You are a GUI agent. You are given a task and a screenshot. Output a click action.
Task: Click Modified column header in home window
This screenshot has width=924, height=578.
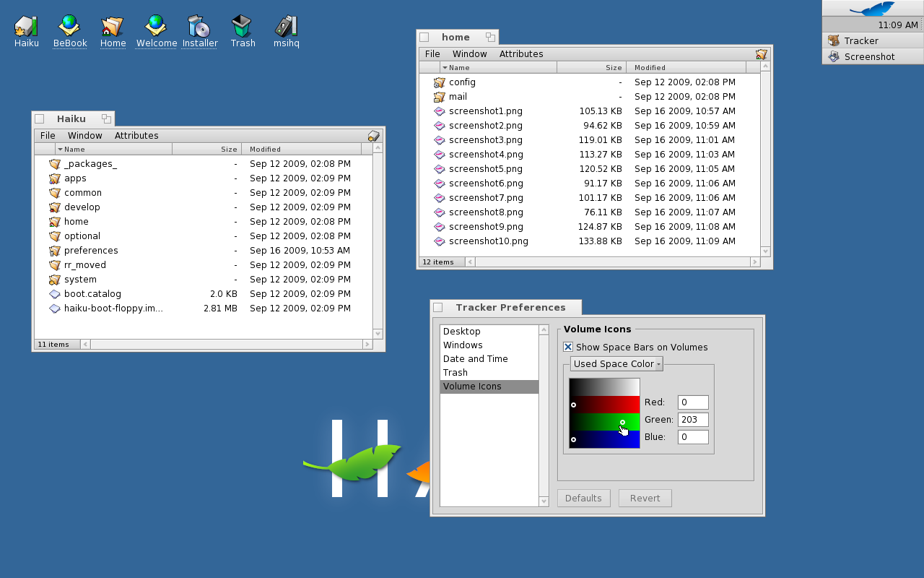(x=686, y=68)
